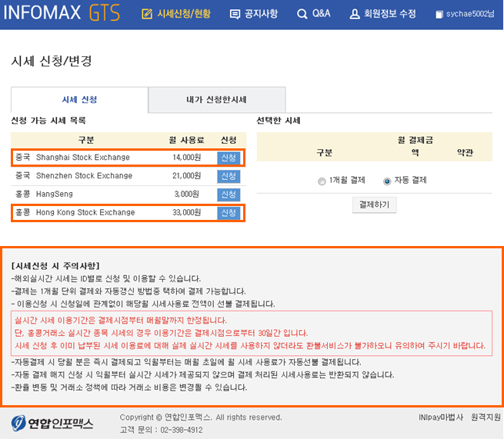Click the pencil icon beside 시세신청/현황
Image resolution: width=504 pixels, height=439 pixels.
click(x=147, y=14)
